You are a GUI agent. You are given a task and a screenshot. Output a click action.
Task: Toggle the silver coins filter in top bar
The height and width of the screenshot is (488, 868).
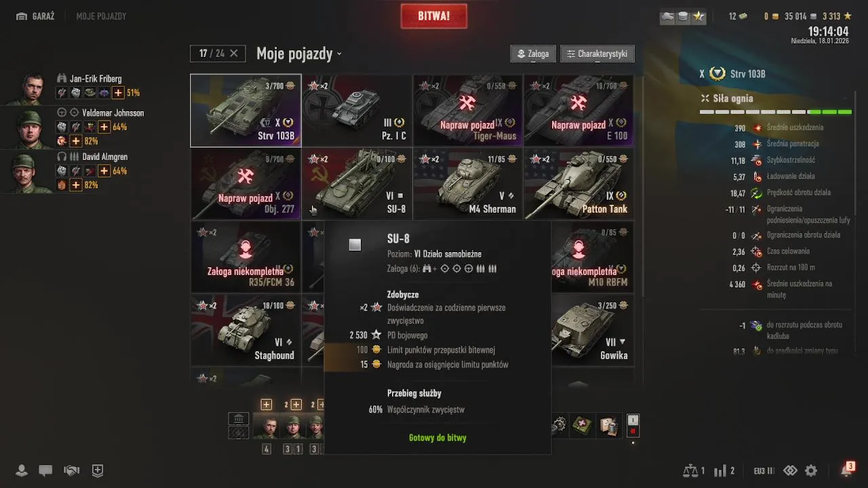click(x=684, y=16)
